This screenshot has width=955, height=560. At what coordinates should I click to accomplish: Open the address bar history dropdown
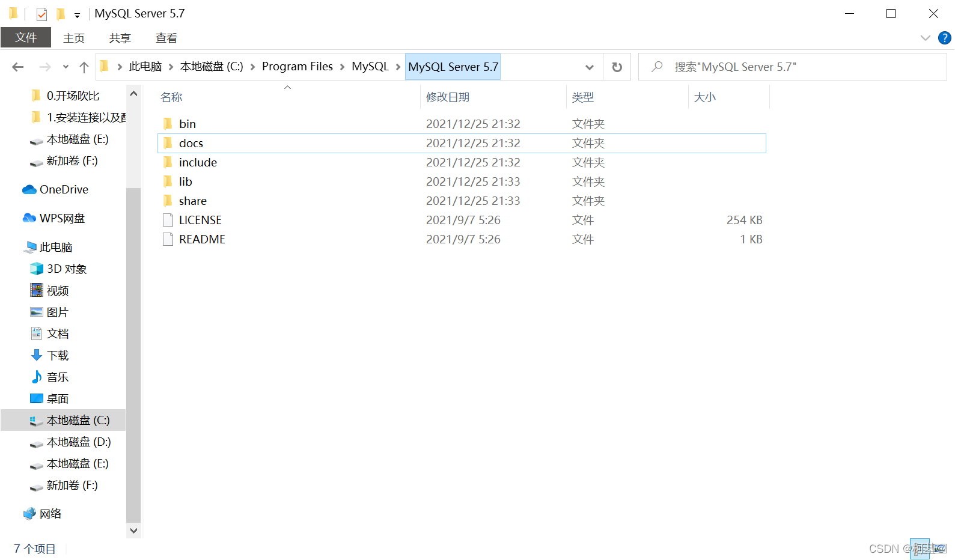coord(590,67)
